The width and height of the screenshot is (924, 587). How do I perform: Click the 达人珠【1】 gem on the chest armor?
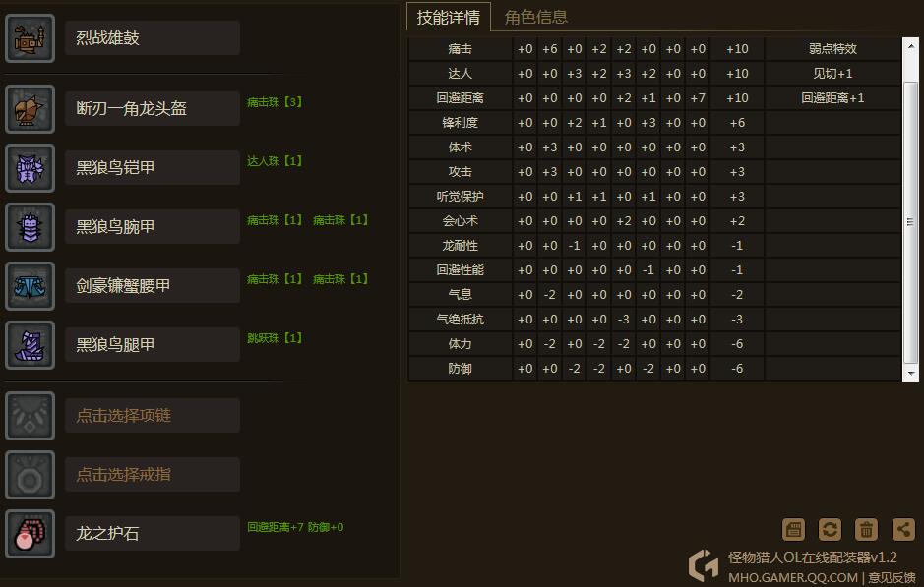[x=275, y=160]
